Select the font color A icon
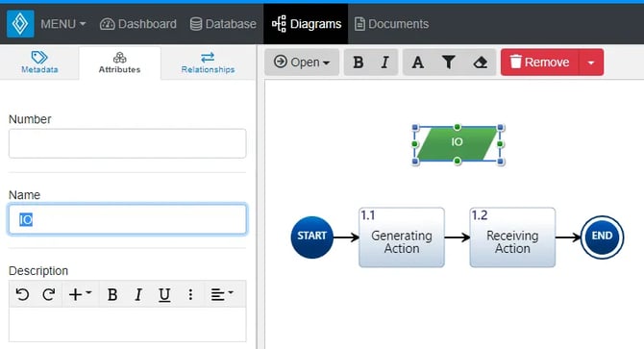The image size is (644, 349). coord(418,62)
